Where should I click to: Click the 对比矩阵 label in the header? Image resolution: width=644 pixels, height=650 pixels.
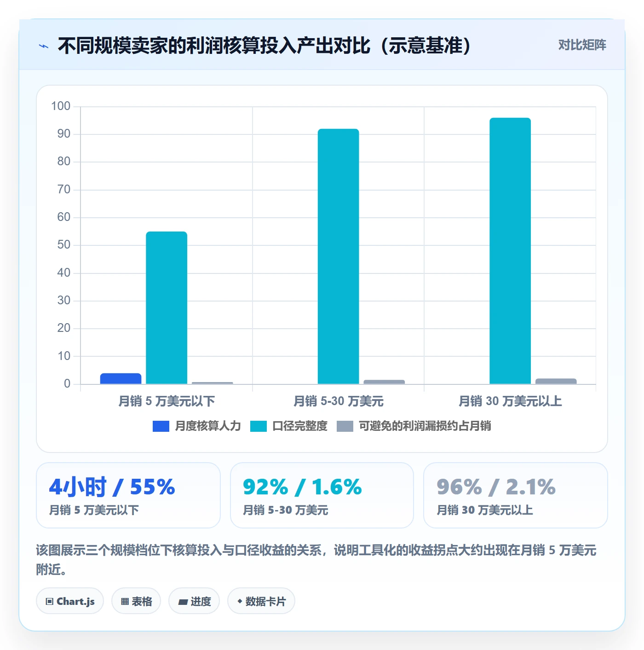582,45
